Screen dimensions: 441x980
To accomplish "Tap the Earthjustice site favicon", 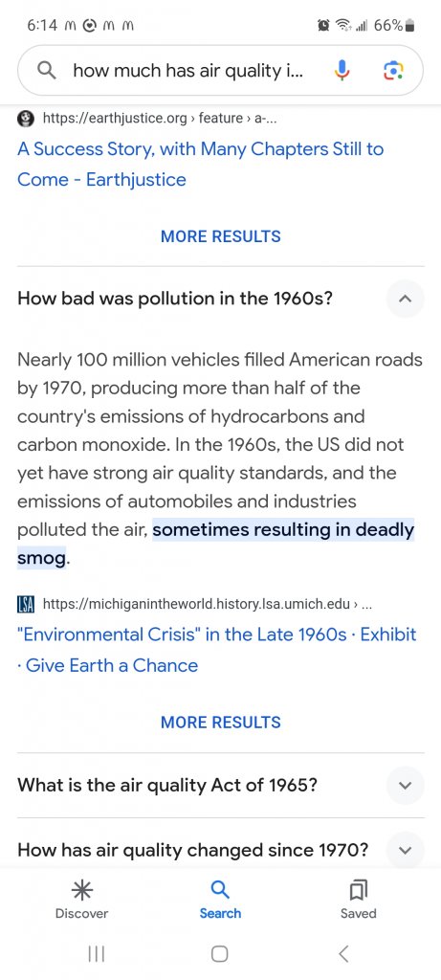I will pyautogui.click(x=26, y=118).
